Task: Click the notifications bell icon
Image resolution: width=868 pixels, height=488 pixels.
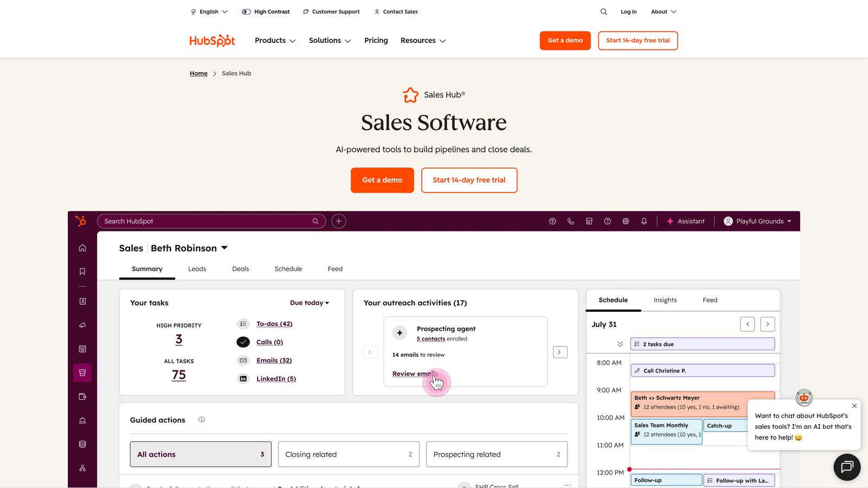Action: click(x=644, y=221)
